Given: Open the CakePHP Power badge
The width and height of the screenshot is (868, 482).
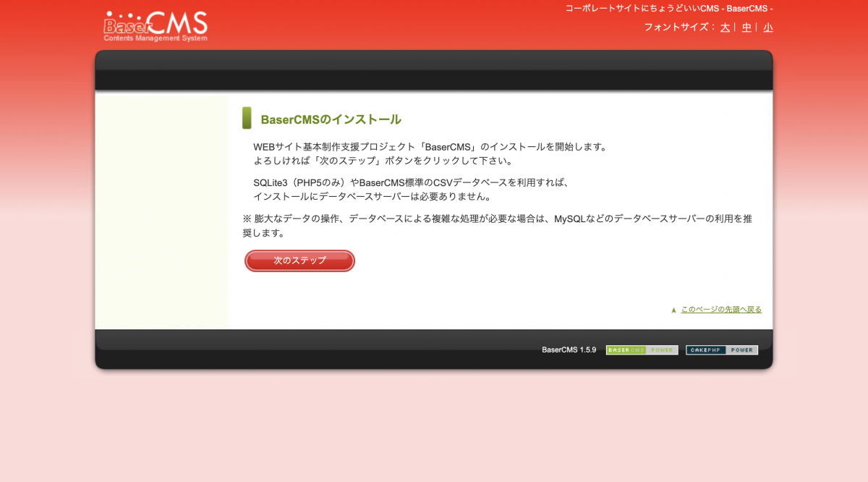Looking at the screenshot, I should pos(721,350).
